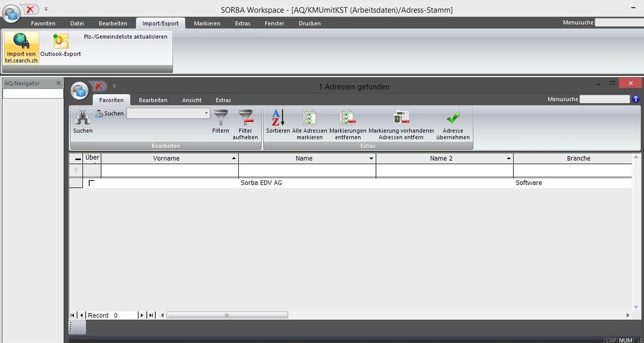Viewport: 644px width, 343px height.
Task: Click Filter aufheben funnel icon
Action: pos(246,117)
